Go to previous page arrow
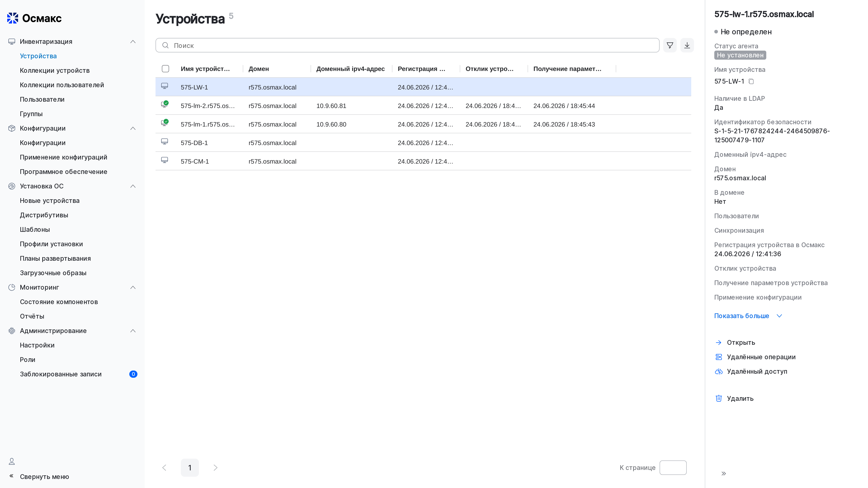 click(164, 467)
